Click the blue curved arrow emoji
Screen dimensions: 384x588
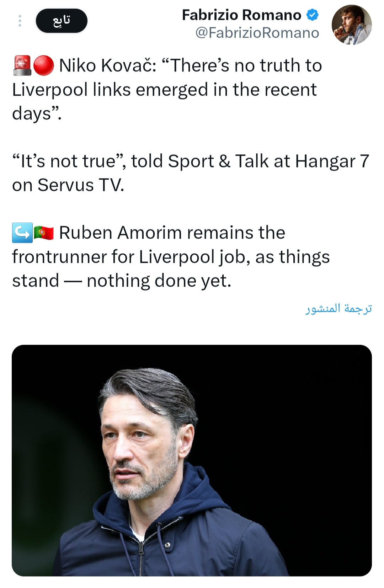point(22,233)
